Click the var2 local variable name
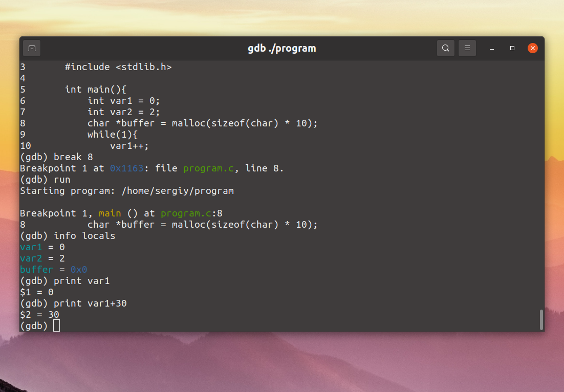The height and width of the screenshot is (392, 564). point(31,258)
